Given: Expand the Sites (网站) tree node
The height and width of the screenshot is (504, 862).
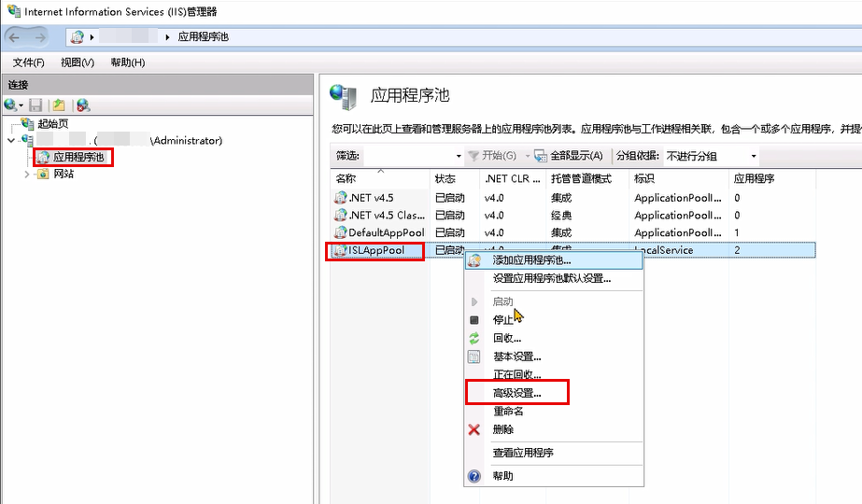Looking at the screenshot, I should pyautogui.click(x=26, y=175).
